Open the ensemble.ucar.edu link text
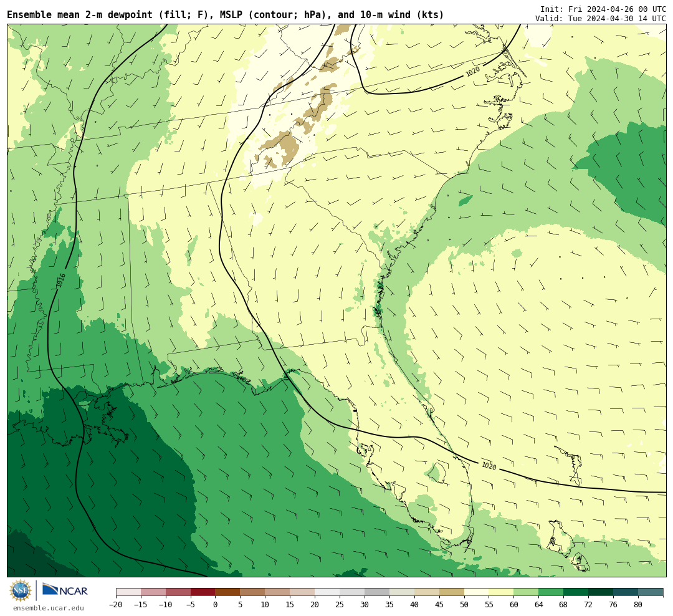 [48, 608]
